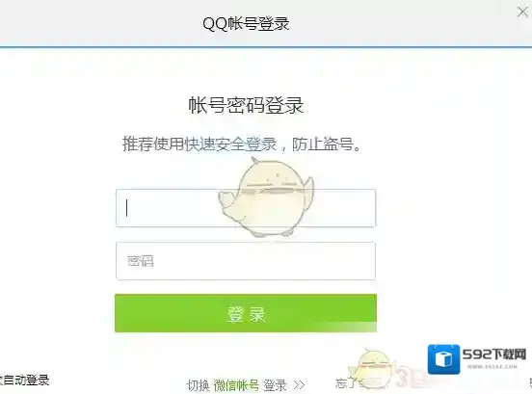Click the 592下载网 blue cube logo

click(443, 359)
